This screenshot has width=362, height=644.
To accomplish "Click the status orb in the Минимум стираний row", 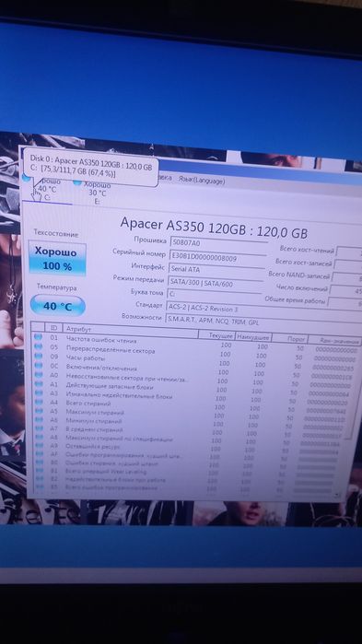I will coord(39,420).
